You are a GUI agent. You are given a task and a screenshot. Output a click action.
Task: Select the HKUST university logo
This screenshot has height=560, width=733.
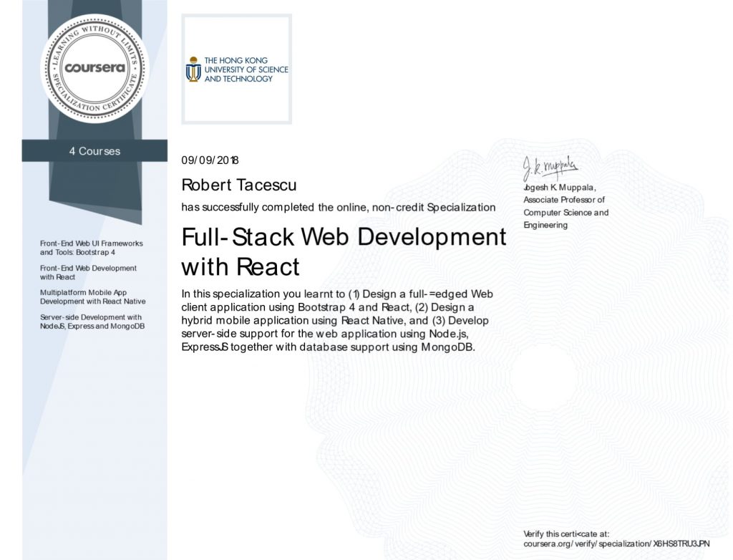(x=236, y=68)
